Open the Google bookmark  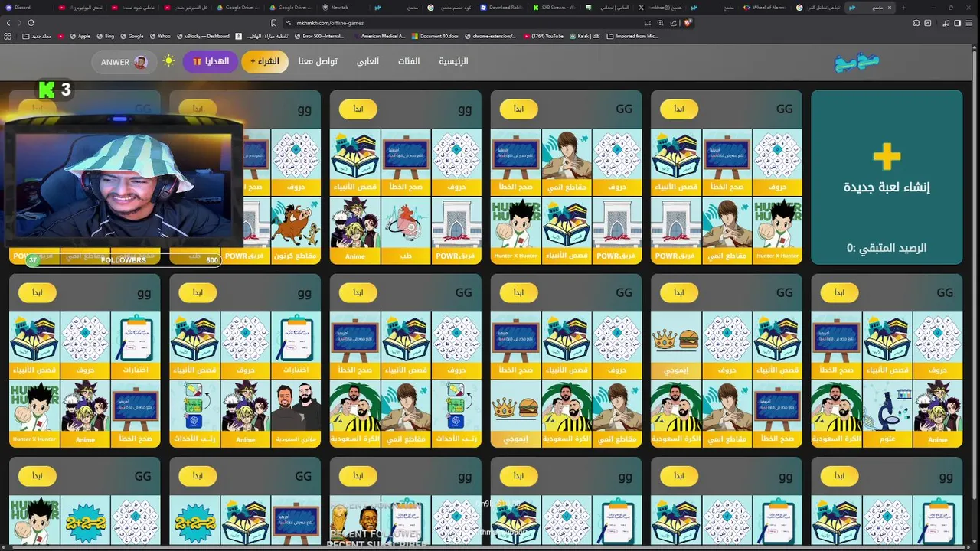(x=132, y=36)
